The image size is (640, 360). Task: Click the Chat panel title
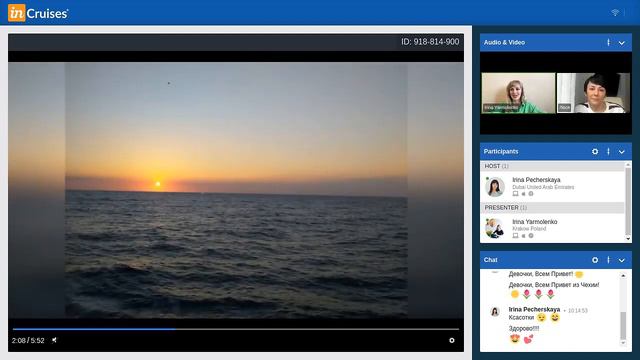click(x=490, y=260)
